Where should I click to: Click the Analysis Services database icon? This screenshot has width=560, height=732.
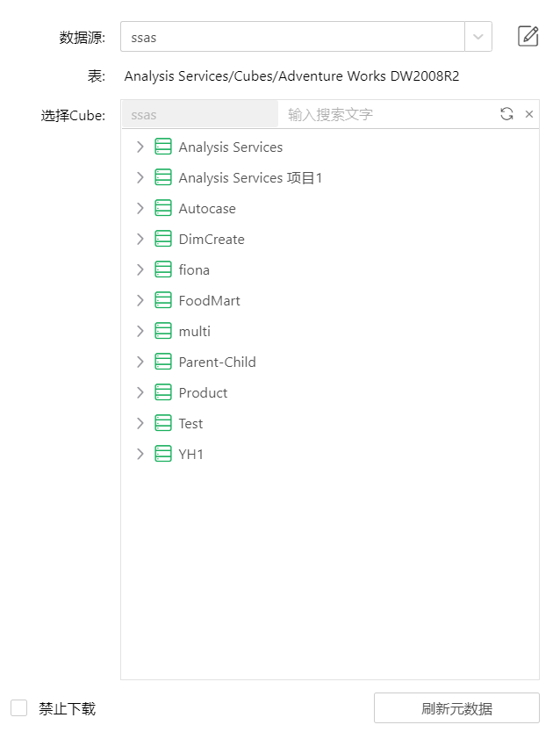click(x=163, y=147)
